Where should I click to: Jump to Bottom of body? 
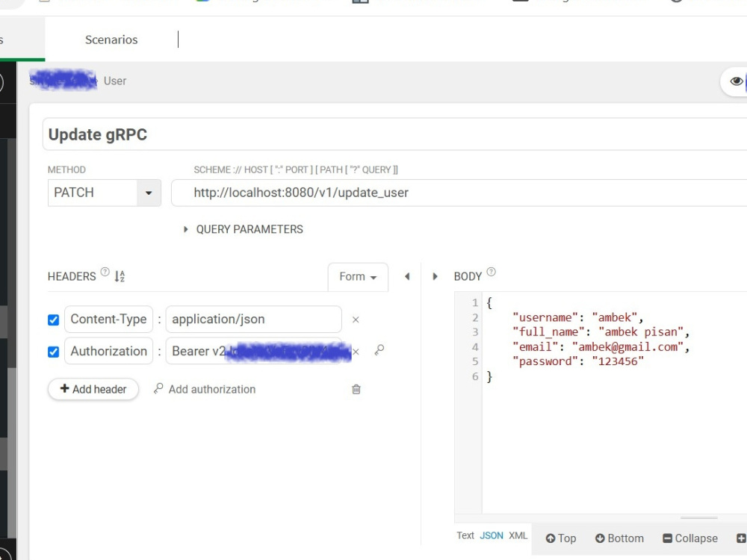click(x=619, y=538)
